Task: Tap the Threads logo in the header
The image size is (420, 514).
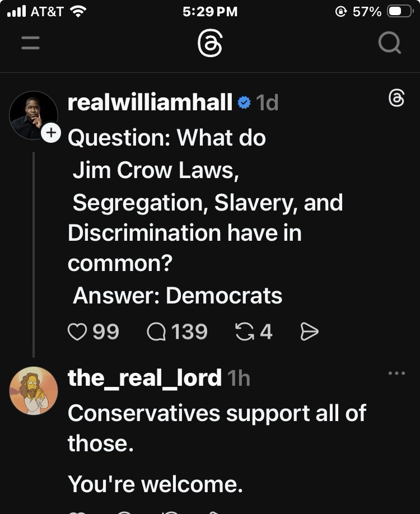Action: tap(210, 43)
